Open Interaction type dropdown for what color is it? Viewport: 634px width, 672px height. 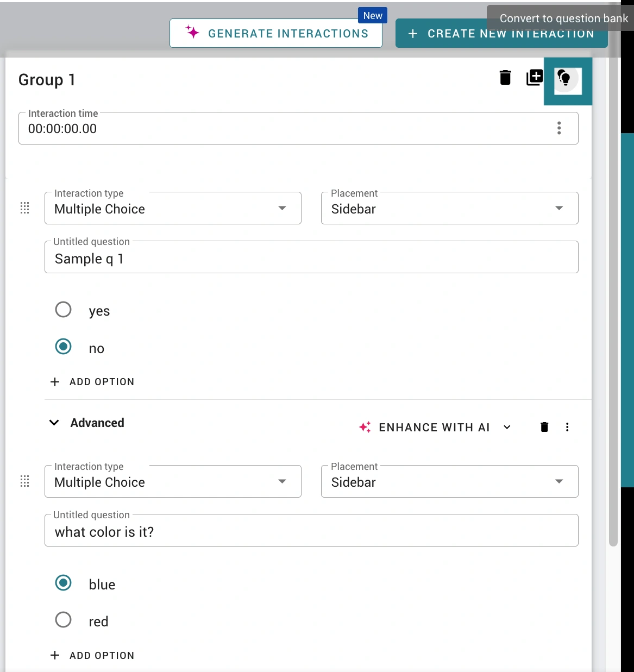click(173, 481)
